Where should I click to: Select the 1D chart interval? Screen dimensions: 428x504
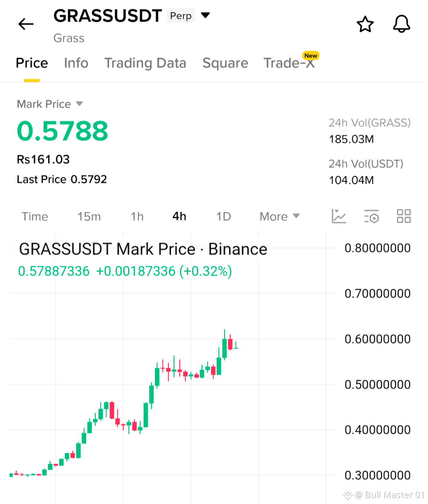pyautogui.click(x=224, y=216)
